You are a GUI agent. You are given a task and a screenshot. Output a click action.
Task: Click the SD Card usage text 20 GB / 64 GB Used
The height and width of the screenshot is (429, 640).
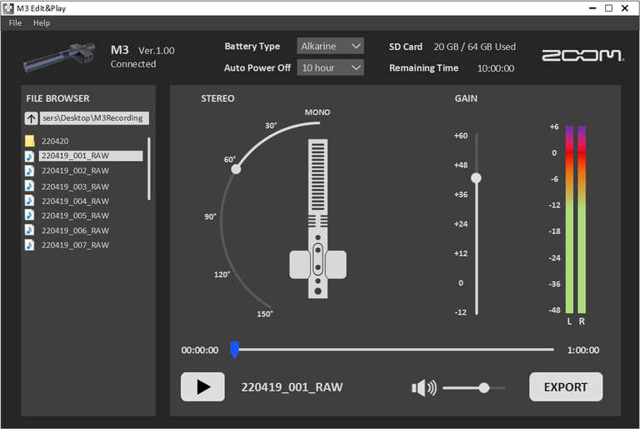[475, 47]
